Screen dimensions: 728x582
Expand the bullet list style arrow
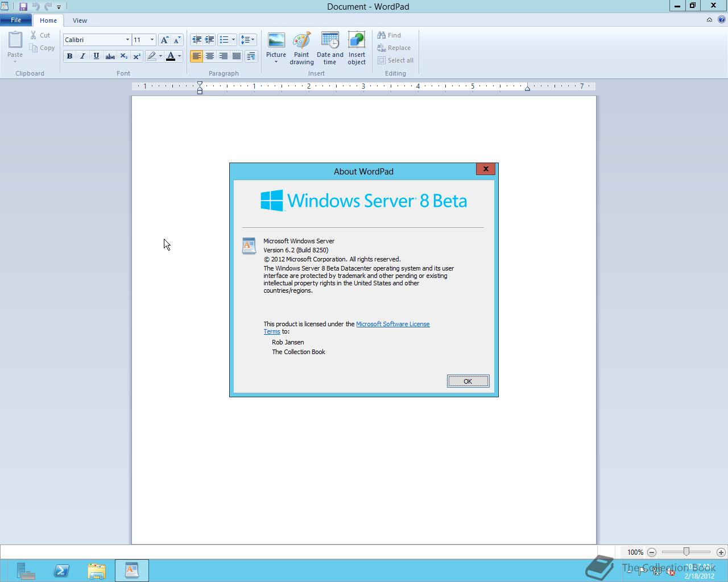[233, 40]
